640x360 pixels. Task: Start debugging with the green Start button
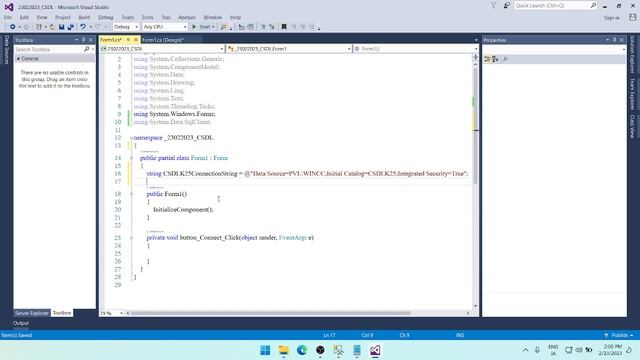pos(202,27)
